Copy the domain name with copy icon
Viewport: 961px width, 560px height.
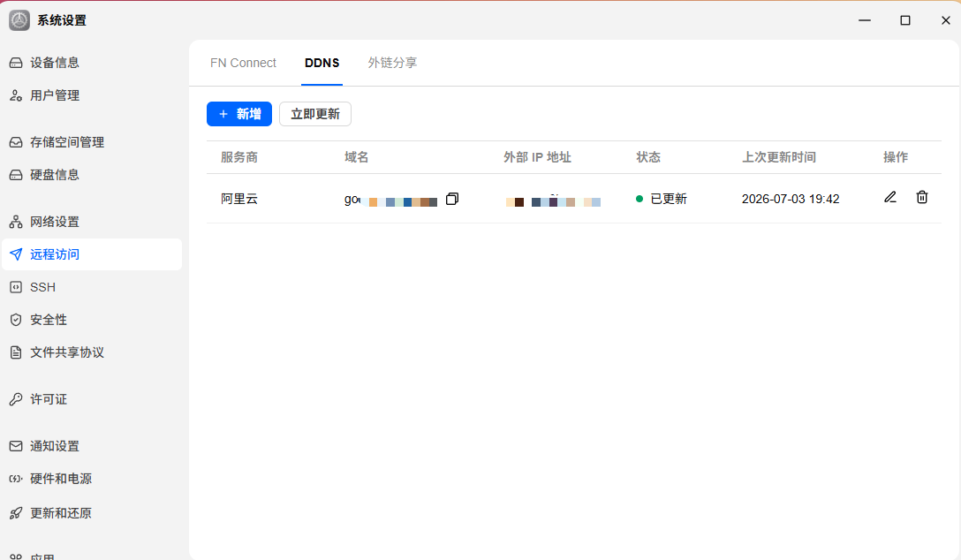coord(452,199)
